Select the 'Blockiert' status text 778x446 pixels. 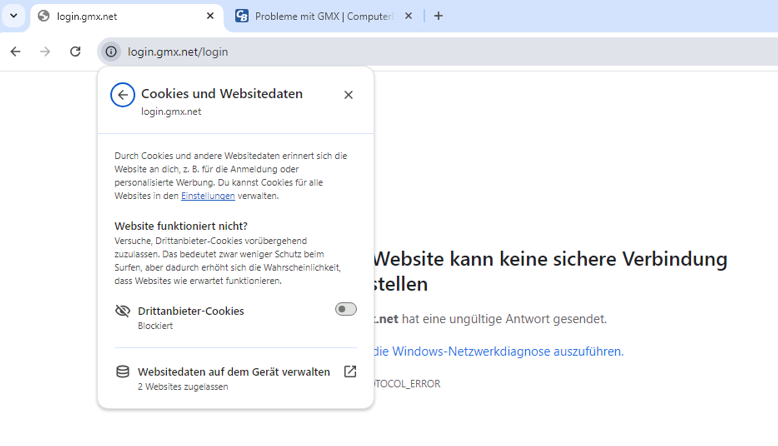coord(155,326)
